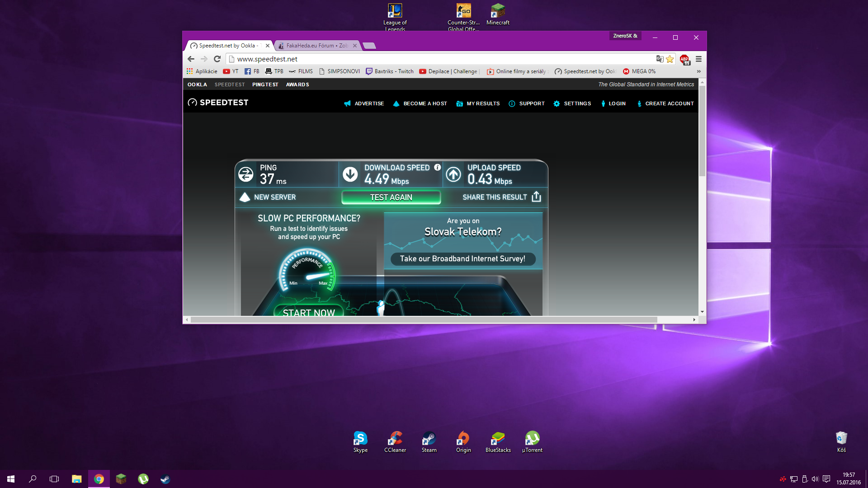Open the OOKLA top menu link
868x488 pixels.
197,84
